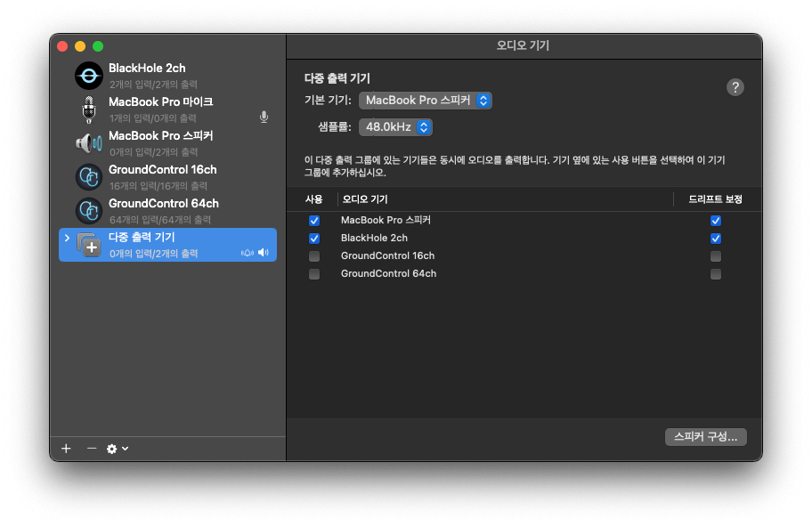Click the 오디오 기기 window title
This screenshot has width=812, height=527.
[x=523, y=45]
